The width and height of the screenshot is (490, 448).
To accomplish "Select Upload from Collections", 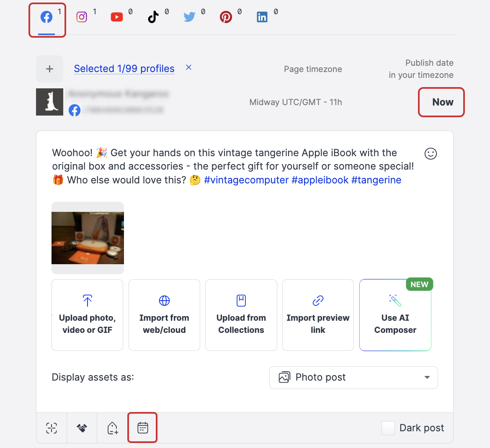I will pos(241,315).
